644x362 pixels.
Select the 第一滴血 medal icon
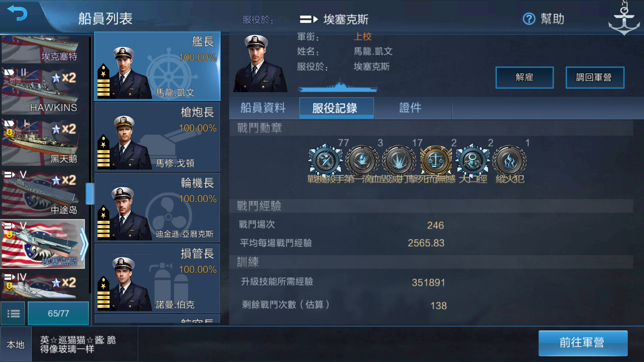tap(362, 161)
